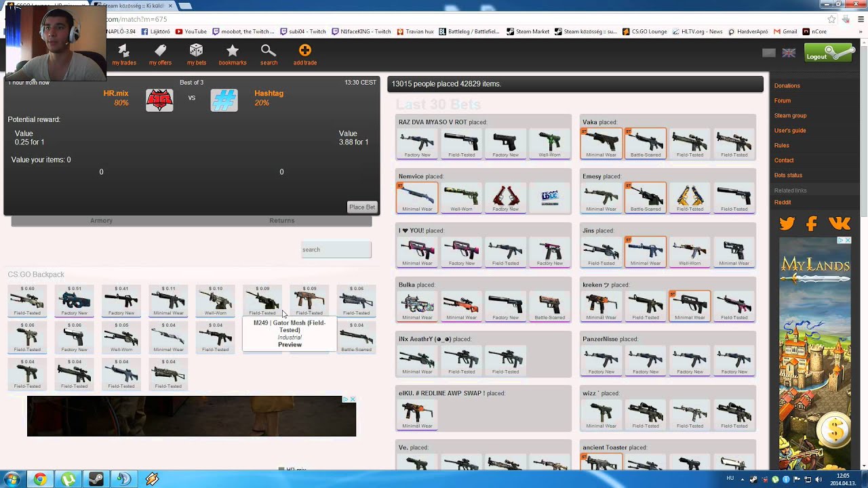Screen dimensions: 868x488
Task: Open uTorrent from the taskbar
Action: tap(68, 479)
